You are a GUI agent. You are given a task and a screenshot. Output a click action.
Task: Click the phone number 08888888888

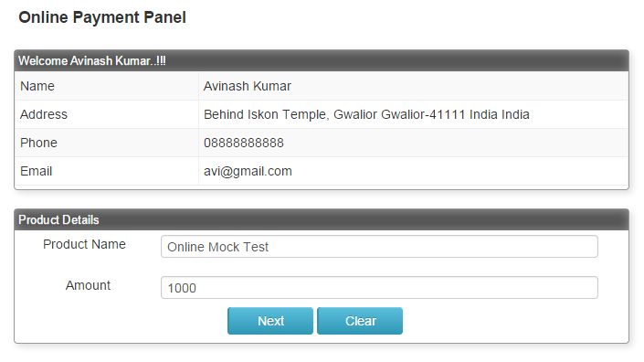244,143
